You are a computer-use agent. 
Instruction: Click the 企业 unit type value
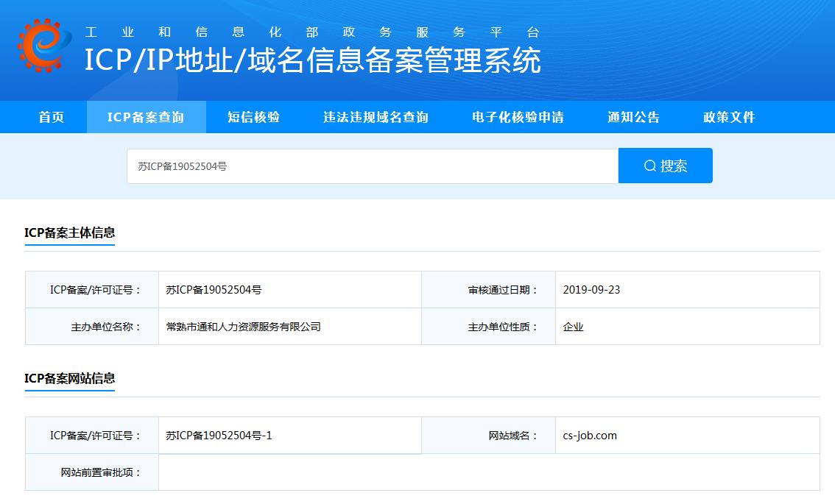coord(573,327)
